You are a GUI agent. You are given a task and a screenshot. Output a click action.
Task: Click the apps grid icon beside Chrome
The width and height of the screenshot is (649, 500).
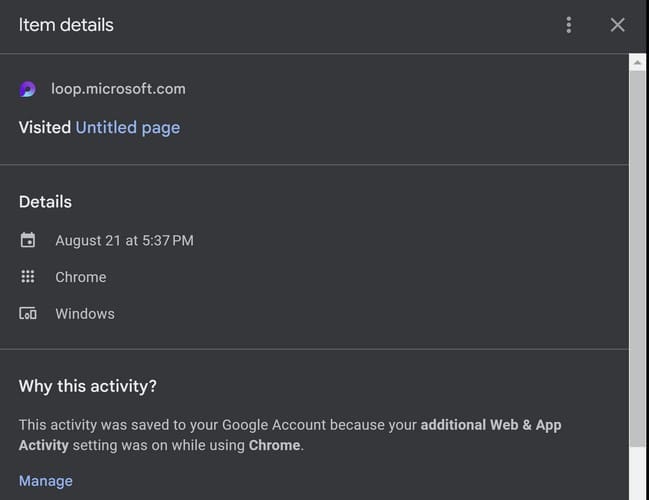point(28,277)
